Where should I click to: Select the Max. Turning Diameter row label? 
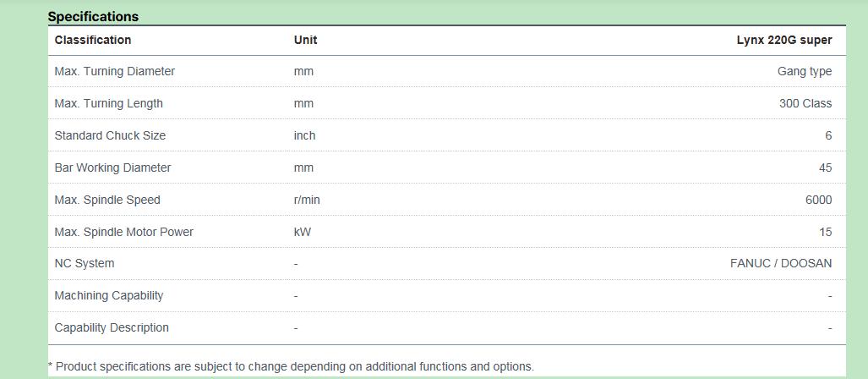[x=115, y=71]
